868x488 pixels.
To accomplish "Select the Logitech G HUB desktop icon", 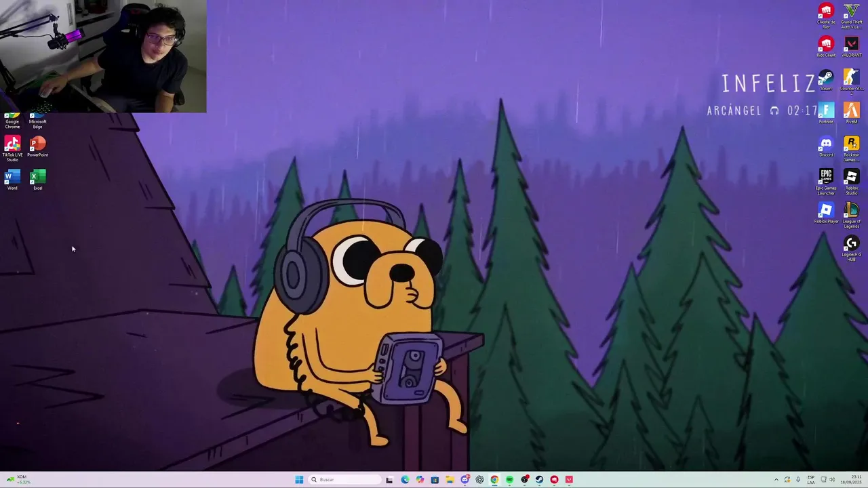I will [x=851, y=248].
